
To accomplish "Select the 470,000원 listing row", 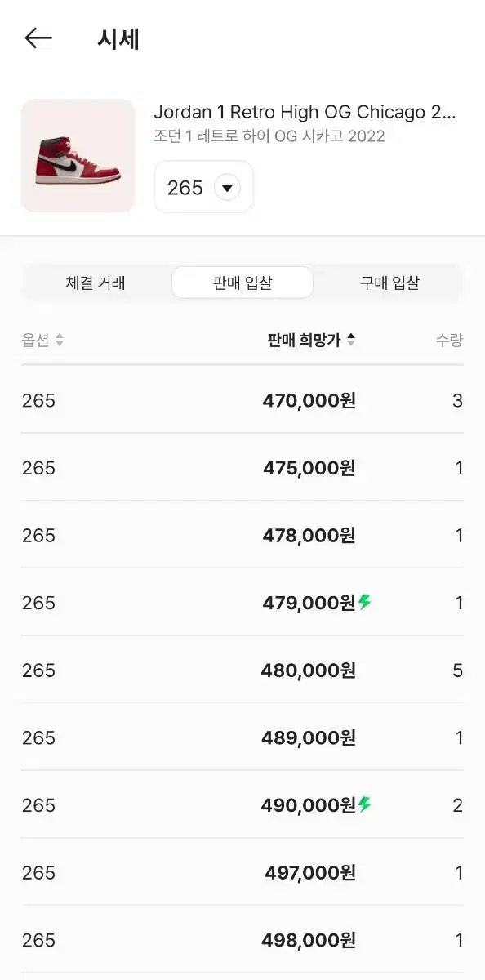I will (x=242, y=400).
